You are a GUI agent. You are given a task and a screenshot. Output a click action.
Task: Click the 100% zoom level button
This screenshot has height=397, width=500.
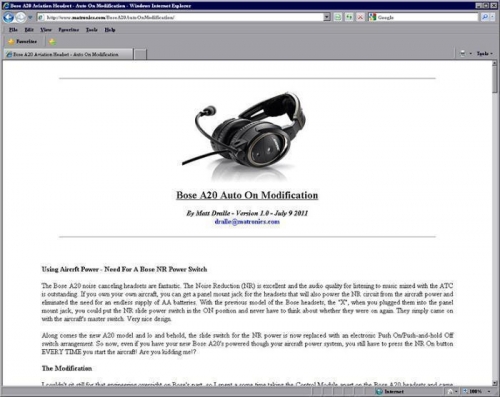coord(473,392)
